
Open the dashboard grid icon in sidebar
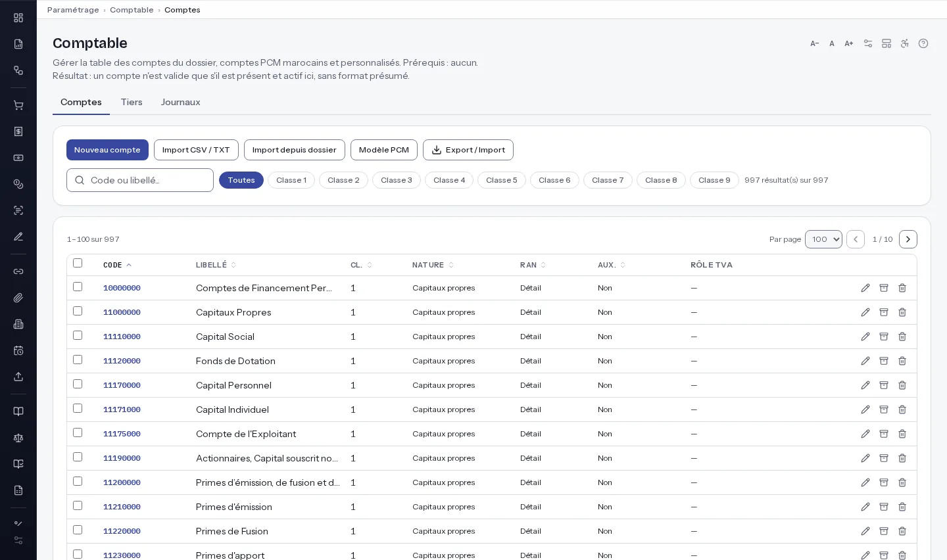point(18,18)
